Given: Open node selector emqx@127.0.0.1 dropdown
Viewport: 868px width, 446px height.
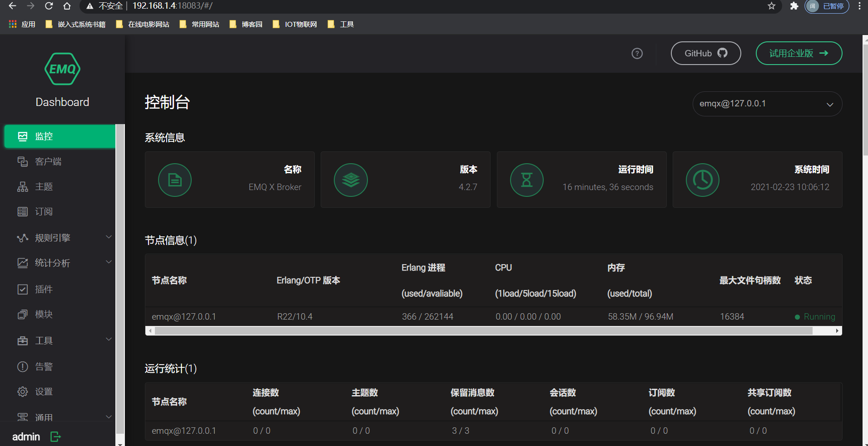Looking at the screenshot, I should pyautogui.click(x=767, y=104).
